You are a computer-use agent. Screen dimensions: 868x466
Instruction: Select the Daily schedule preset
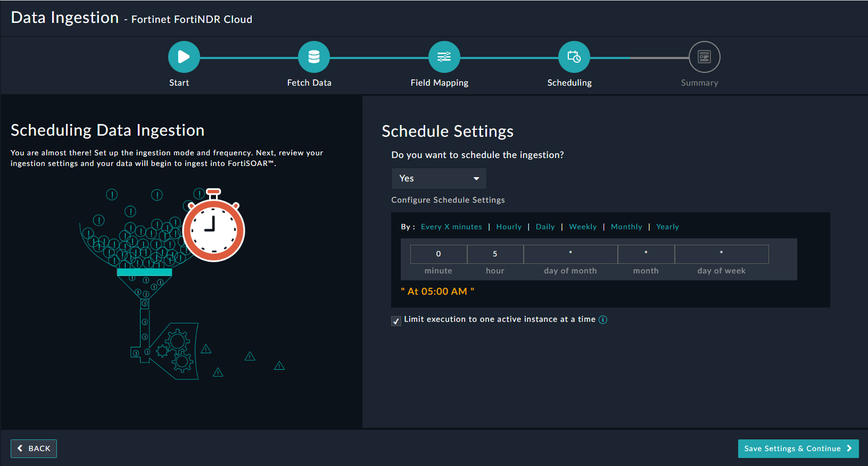[545, 227]
